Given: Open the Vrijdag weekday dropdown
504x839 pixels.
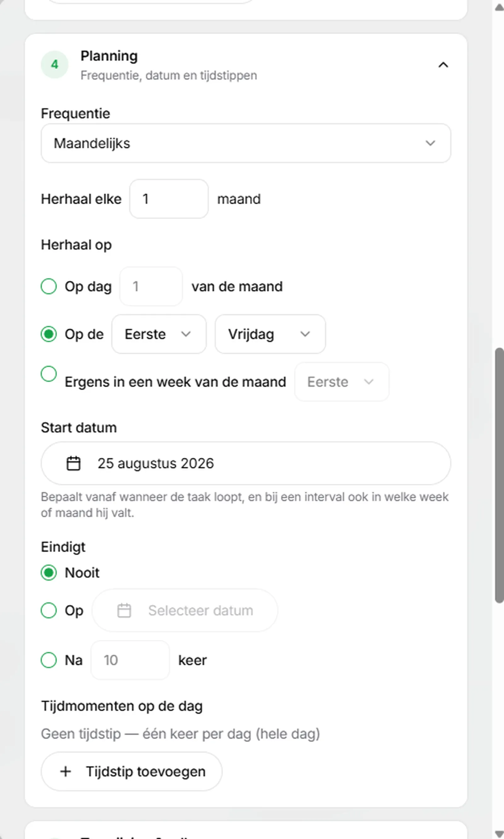Looking at the screenshot, I should [x=270, y=334].
